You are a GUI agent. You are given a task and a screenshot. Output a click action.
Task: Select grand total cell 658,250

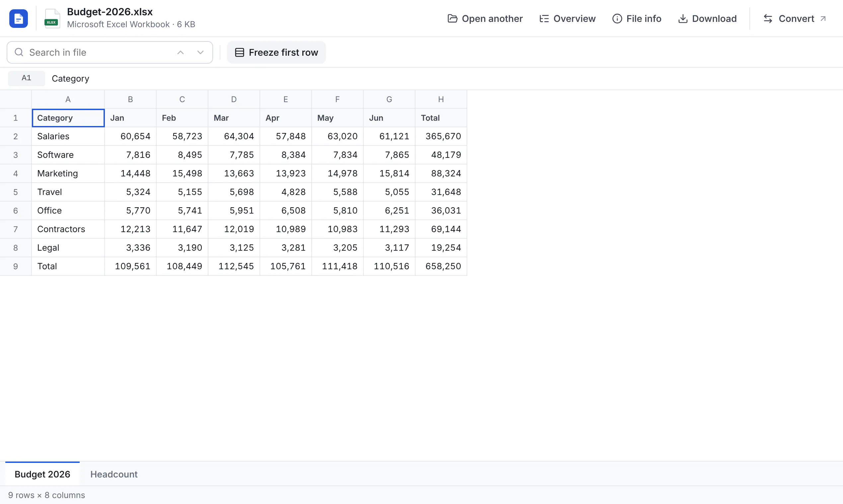point(441,266)
